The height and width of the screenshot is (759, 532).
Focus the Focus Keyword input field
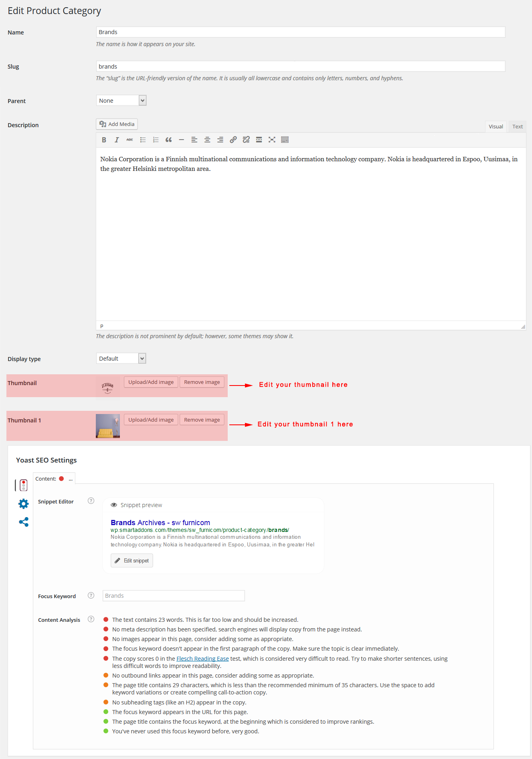click(174, 595)
